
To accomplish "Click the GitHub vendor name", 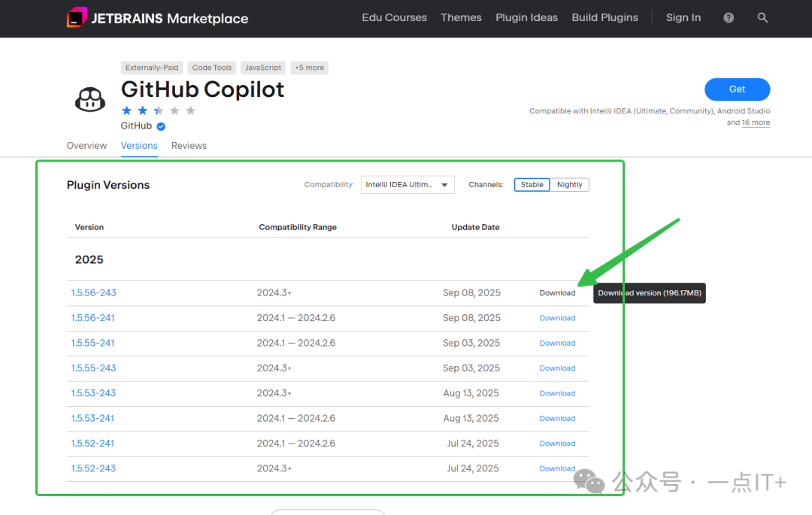I will click(x=136, y=126).
